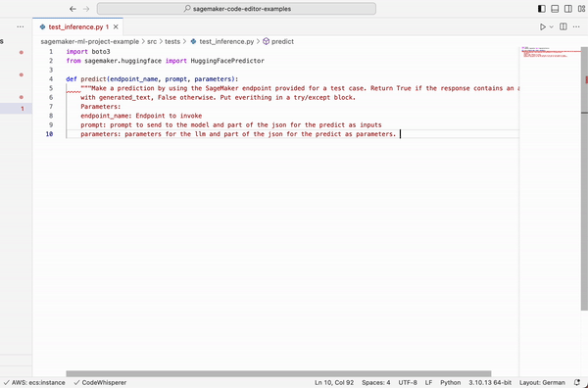Click line number 1 in the gutter

point(51,52)
